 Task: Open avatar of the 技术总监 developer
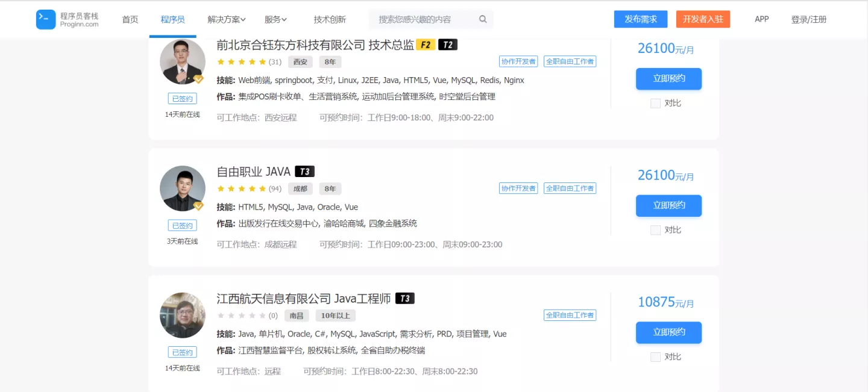tap(183, 61)
